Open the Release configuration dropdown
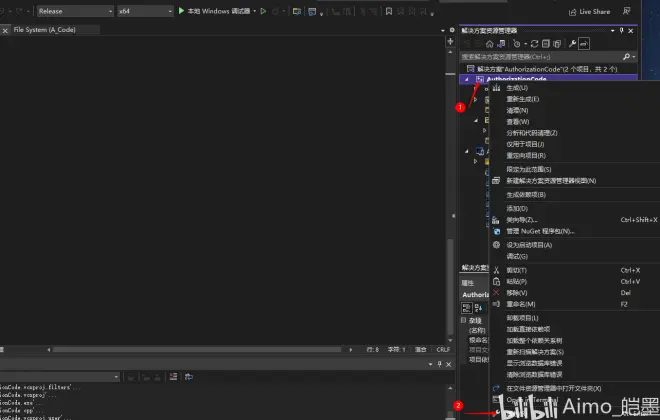Viewport: 660px width, 420px height. pos(75,11)
